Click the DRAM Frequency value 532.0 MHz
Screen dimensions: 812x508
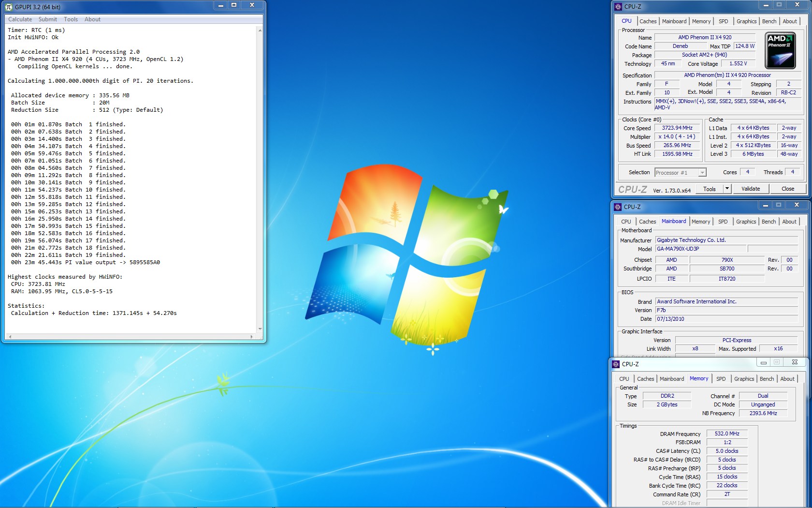727,434
